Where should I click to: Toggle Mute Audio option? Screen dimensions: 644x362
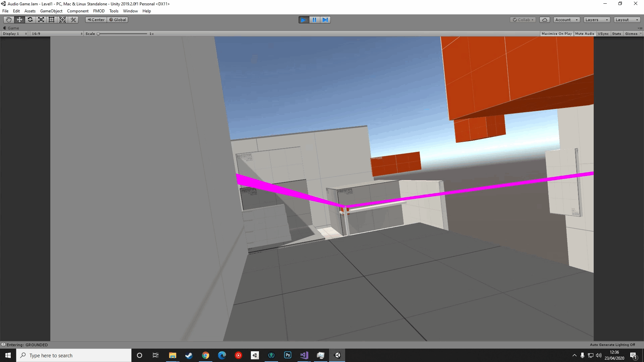tap(584, 34)
